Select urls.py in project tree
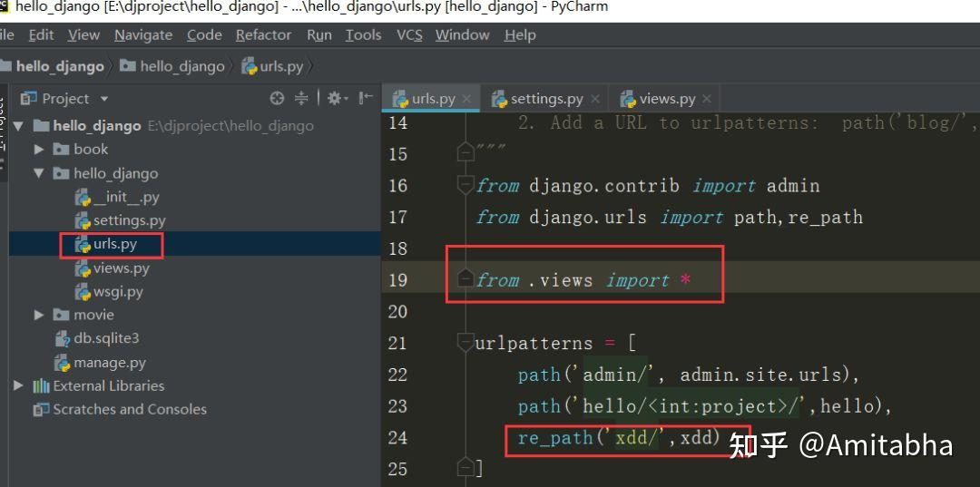The width and height of the screenshot is (980, 487). [115, 244]
